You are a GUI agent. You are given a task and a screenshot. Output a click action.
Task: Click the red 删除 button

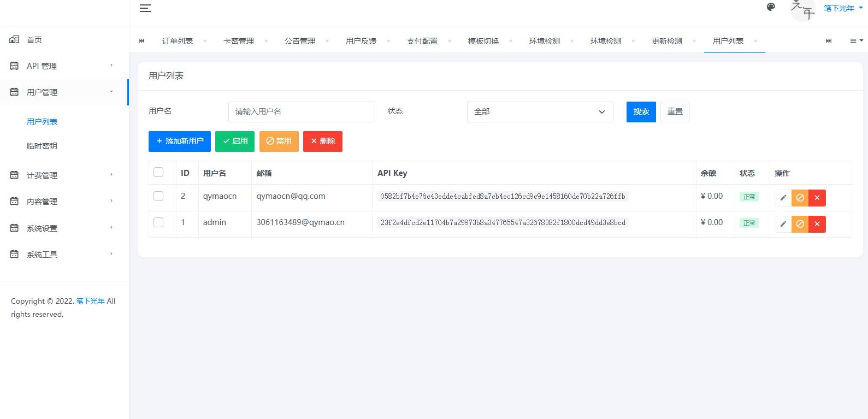[323, 141]
